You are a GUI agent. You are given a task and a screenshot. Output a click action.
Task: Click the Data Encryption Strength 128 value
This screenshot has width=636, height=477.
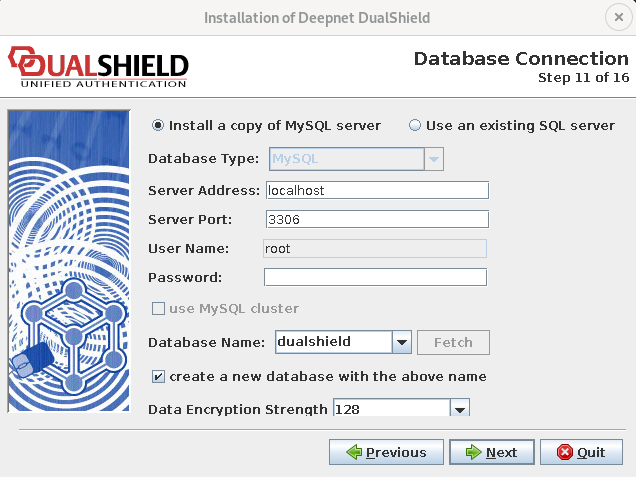391,409
